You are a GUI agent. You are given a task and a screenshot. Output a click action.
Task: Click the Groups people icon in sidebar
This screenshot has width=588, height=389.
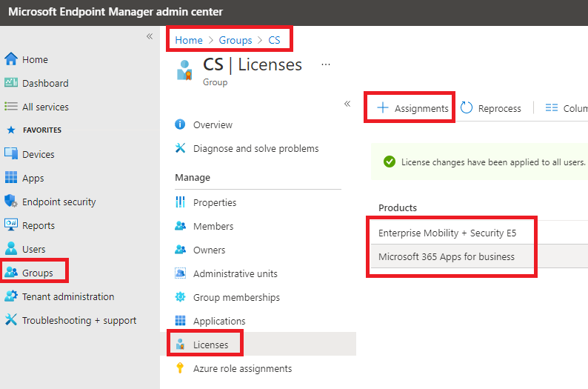tap(11, 273)
